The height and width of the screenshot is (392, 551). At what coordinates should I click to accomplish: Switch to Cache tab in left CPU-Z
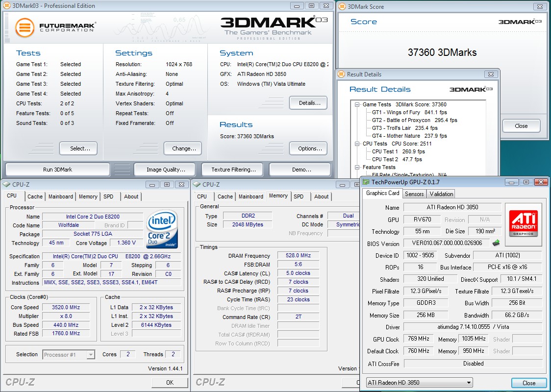pos(35,196)
